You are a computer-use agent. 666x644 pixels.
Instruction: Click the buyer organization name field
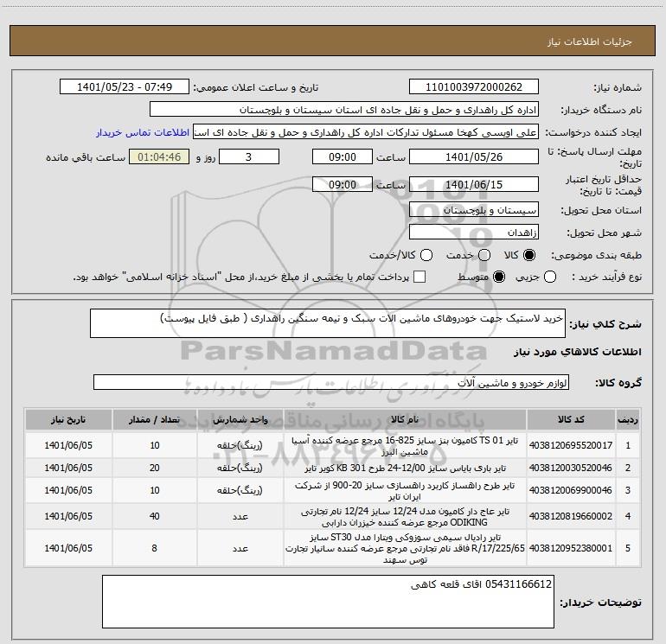click(344, 110)
